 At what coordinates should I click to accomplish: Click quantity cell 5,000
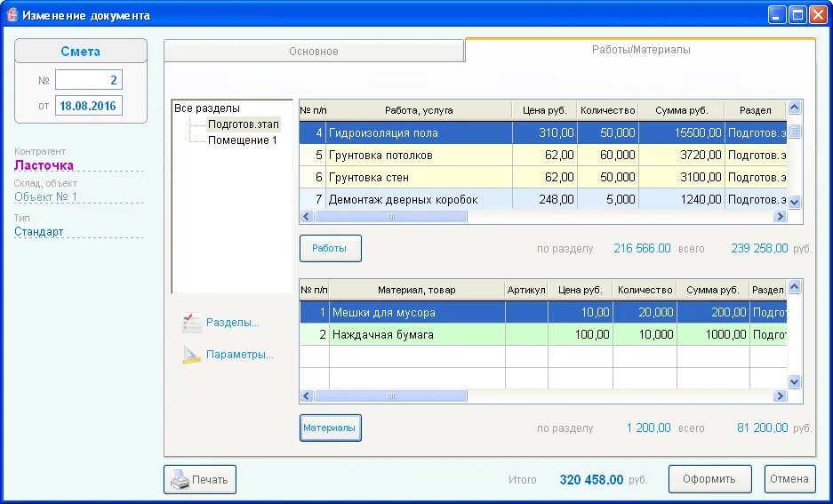(608, 199)
